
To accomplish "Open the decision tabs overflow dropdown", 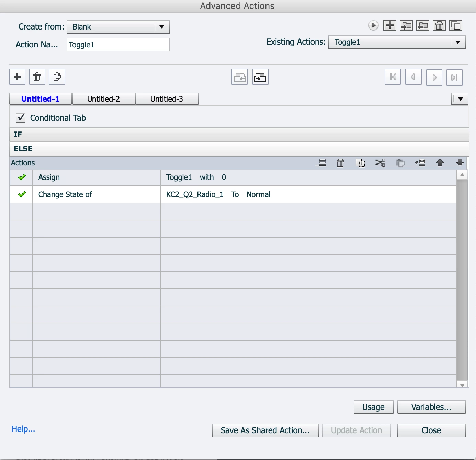I will click(x=460, y=99).
